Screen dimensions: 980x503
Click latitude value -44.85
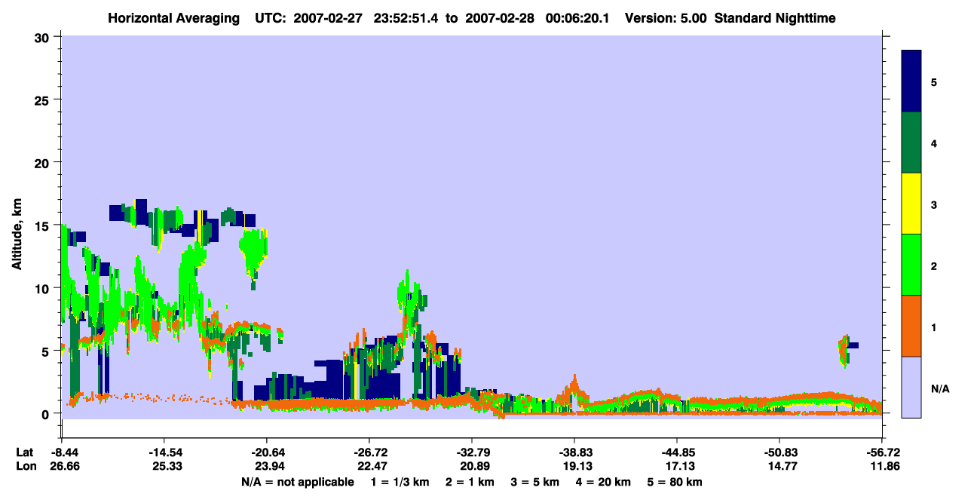678,452
